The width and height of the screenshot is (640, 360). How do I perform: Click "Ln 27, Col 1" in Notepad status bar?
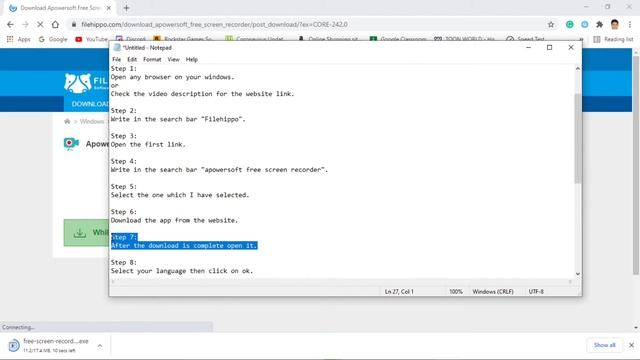point(399,291)
